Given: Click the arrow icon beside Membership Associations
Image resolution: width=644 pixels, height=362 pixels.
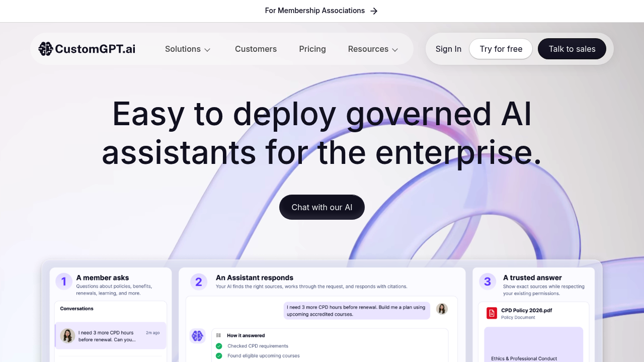Looking at the screenshot, I should (374, 11).
